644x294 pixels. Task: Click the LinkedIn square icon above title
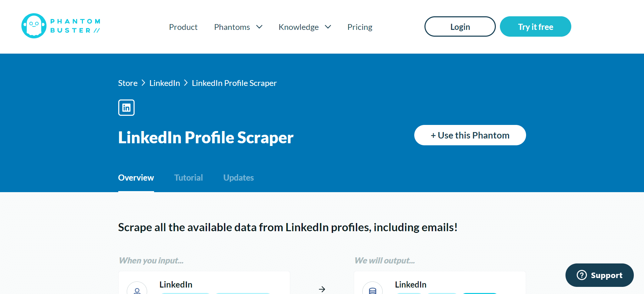pos(126,108)
